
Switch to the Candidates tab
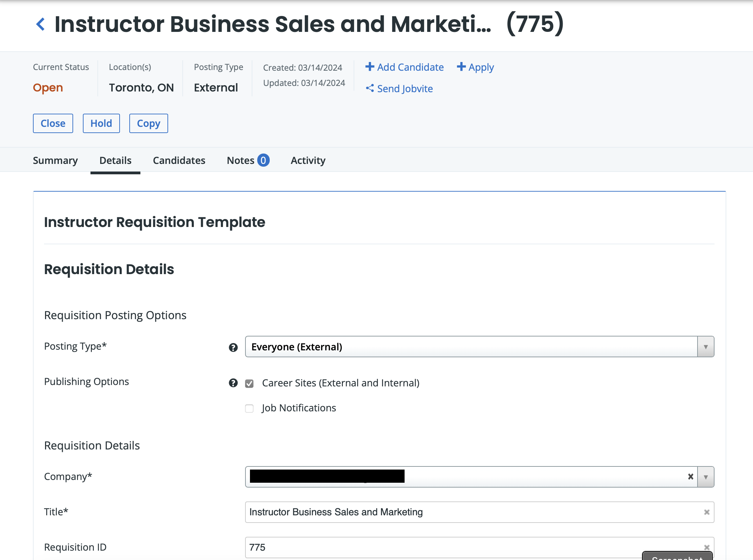(179, 160)
